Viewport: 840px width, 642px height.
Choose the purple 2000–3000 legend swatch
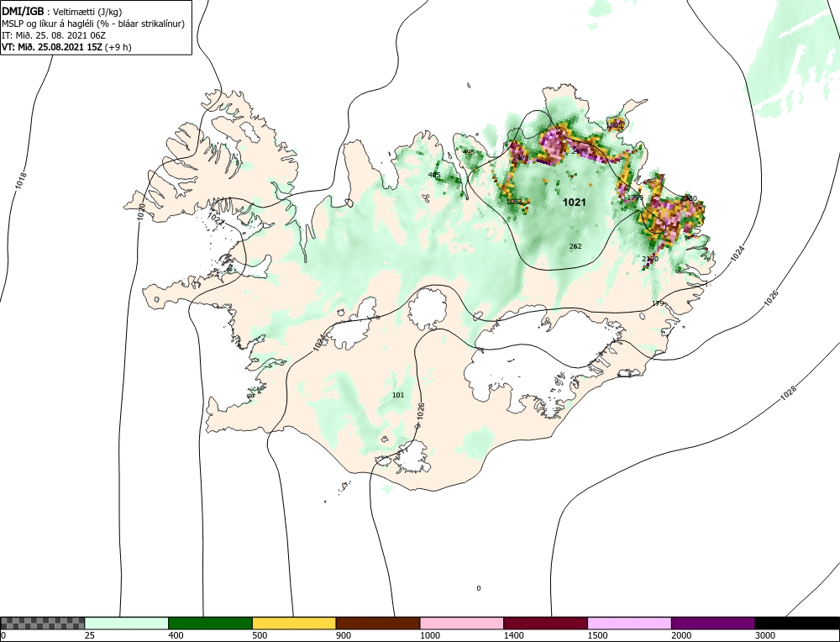click(713, 623)
